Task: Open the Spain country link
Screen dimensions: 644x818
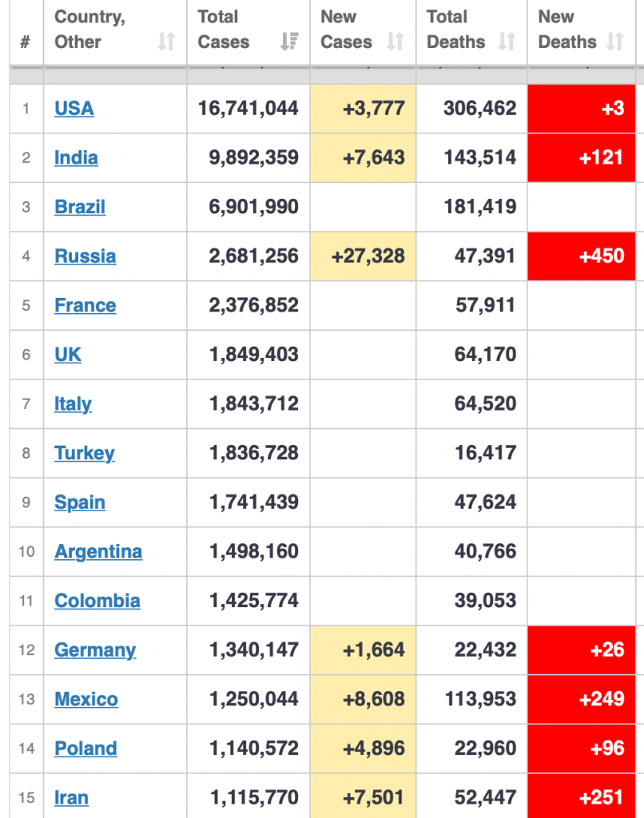Action: tap(80, 502)
